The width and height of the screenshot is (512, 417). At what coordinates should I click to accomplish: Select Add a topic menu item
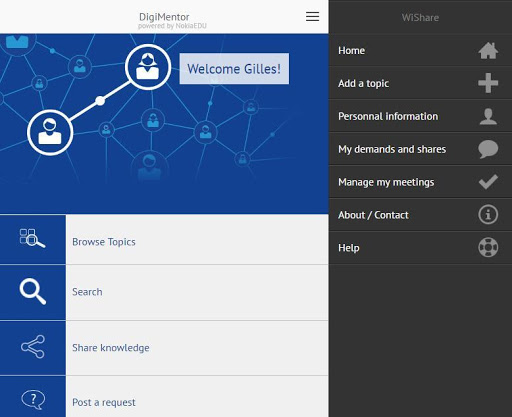click(x=420, y=83)
